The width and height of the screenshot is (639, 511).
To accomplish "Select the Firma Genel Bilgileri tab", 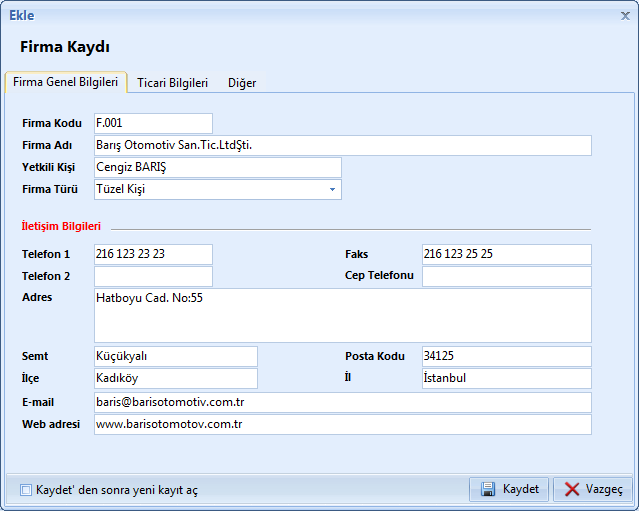I will [66, 82].
